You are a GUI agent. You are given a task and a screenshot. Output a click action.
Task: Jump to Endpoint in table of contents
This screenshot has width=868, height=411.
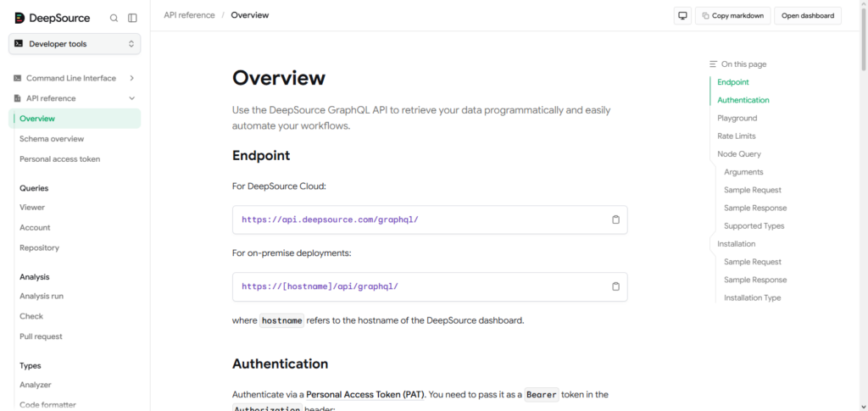[x=733, y=82]
